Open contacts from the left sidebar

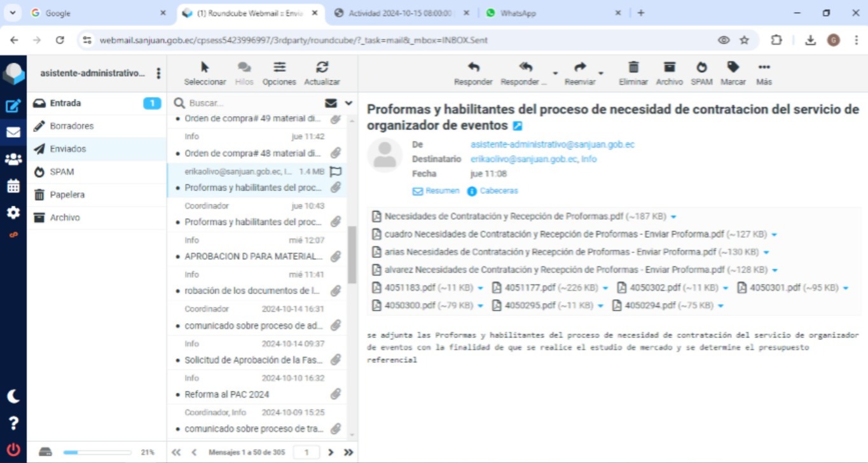(13, 159)
